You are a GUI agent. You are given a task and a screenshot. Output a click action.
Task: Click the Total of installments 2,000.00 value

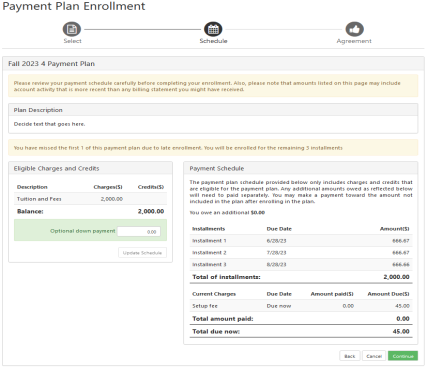pyautogui.click(x=396, y=277)
